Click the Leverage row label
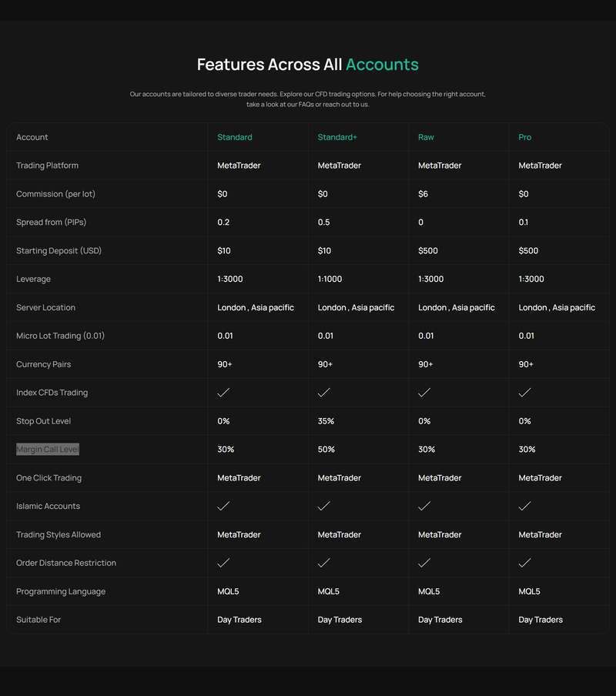Image resolution: width=616 pixels, height=696 pixels. click(33, 279)
